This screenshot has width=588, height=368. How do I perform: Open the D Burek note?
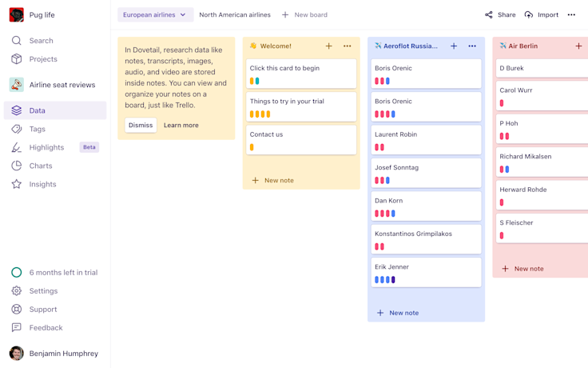coord(542,68)
